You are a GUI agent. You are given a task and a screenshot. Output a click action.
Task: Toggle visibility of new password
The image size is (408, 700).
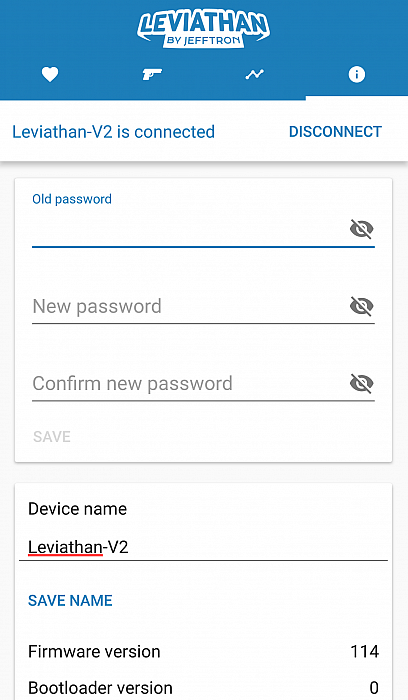tap(361, 306)
